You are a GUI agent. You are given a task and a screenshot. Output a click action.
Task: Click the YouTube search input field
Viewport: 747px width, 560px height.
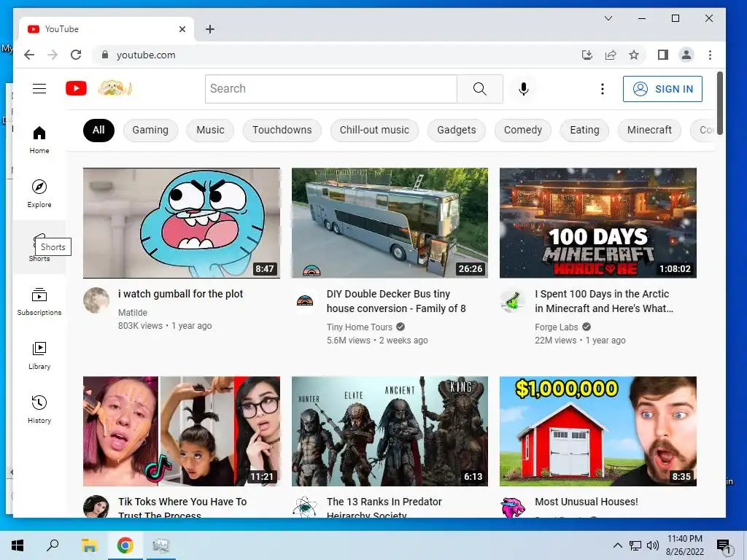coord(331,88)
